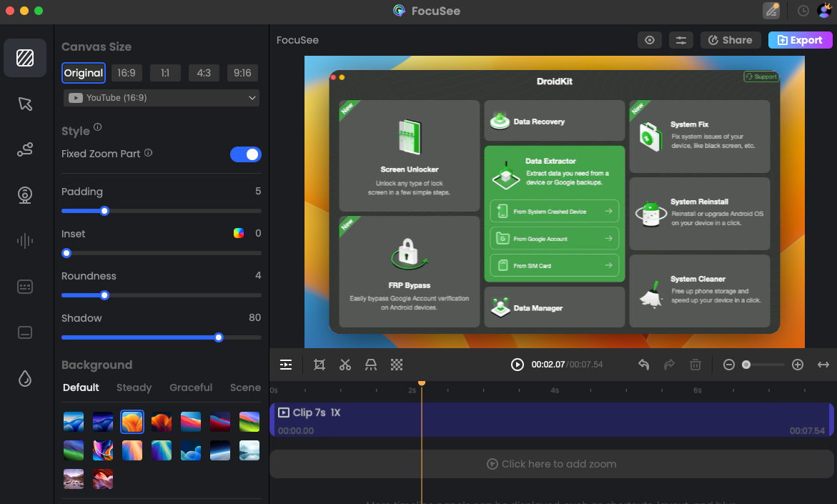Screen dimensions: 837x504
Task: Undo the last edit
Action: 644,365
